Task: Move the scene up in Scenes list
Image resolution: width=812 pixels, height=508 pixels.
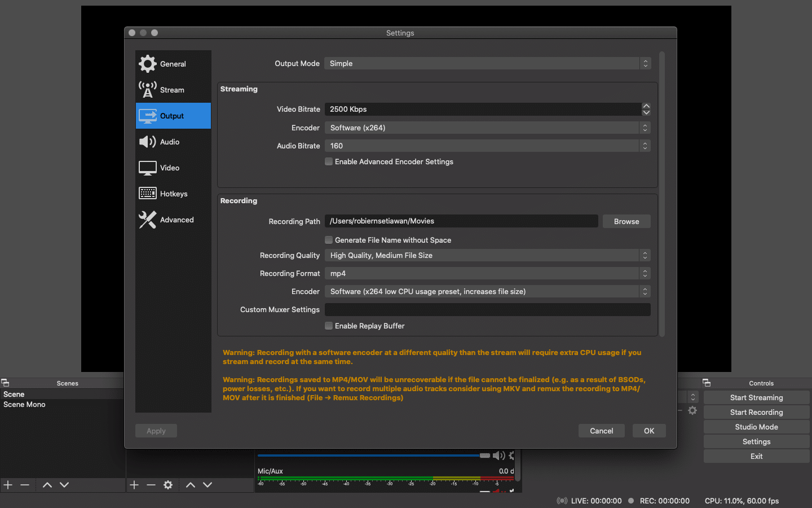Action: (47, 485)
